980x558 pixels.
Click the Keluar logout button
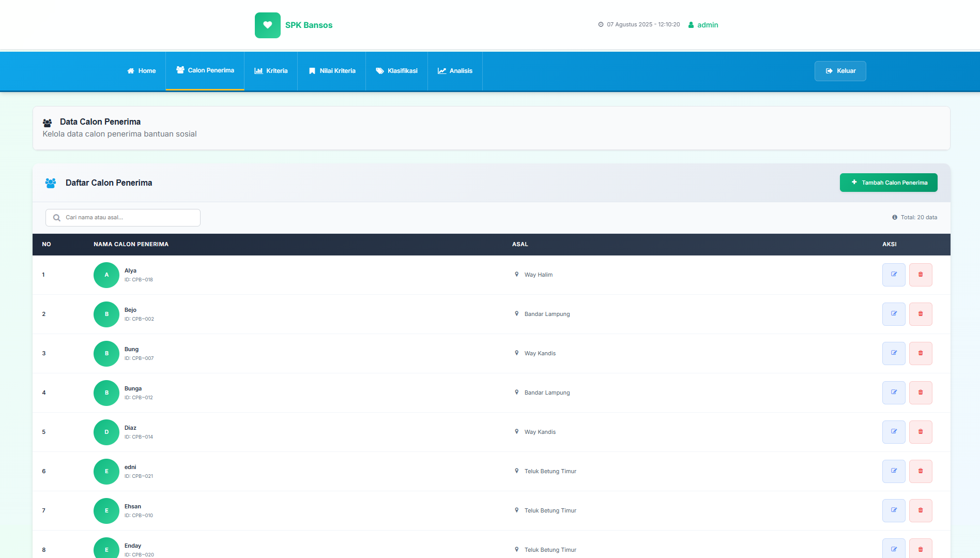(840, 71)
